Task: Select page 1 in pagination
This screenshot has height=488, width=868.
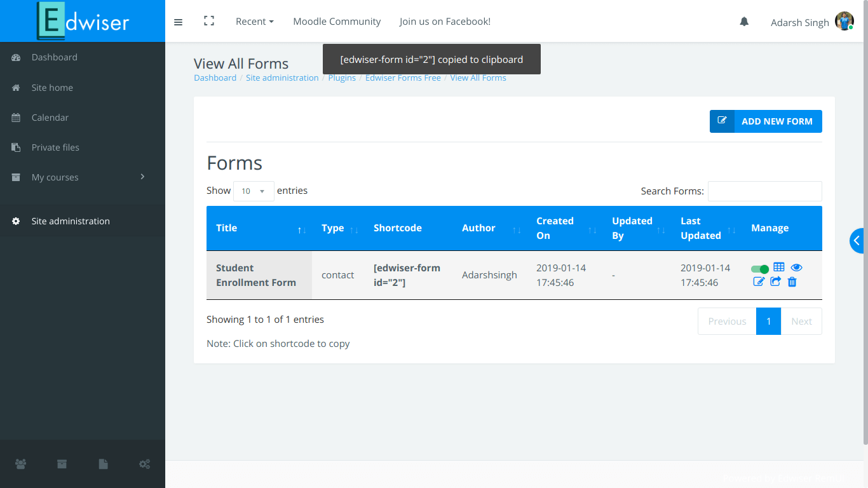Action: point(768,322)
